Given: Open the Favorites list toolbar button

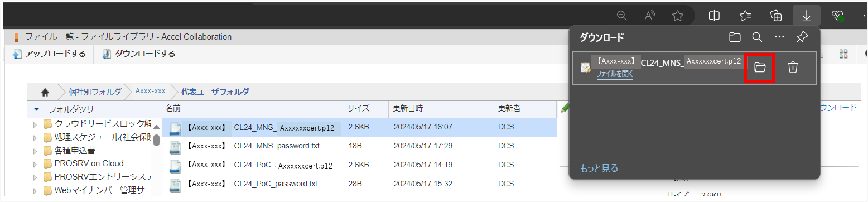Looking at the screenshot, I should pyautogui.click(x=745, y=16).
